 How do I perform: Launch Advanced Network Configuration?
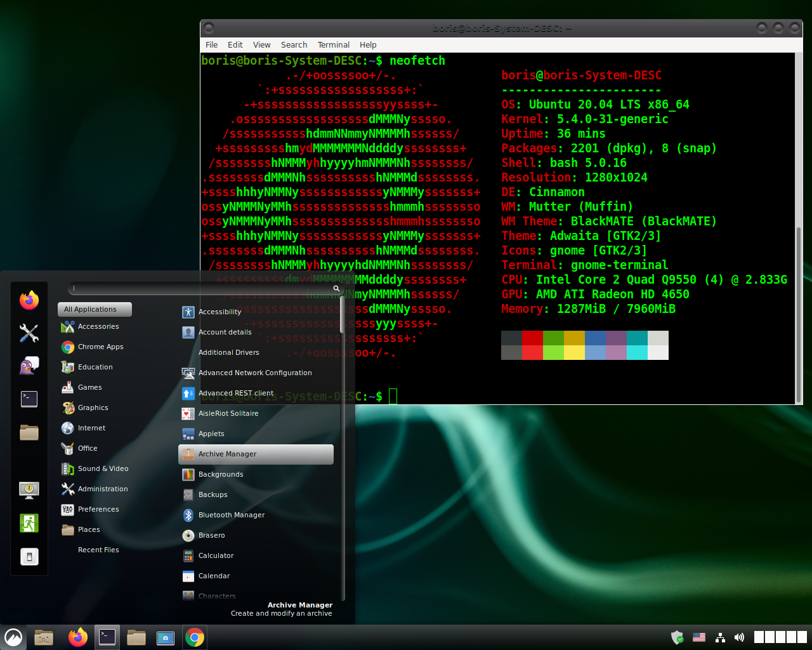[257, 373]
